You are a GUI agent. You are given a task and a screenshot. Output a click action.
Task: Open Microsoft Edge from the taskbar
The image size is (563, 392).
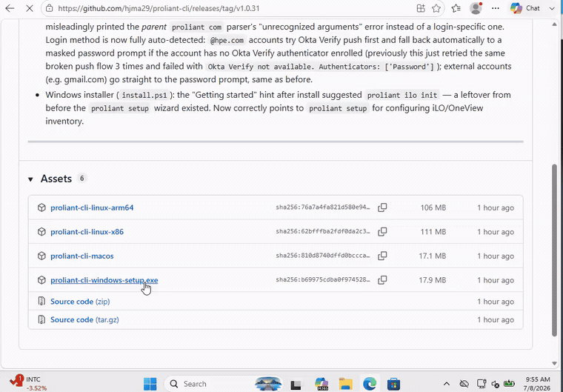pyautogui.click(x=370, y=384)
